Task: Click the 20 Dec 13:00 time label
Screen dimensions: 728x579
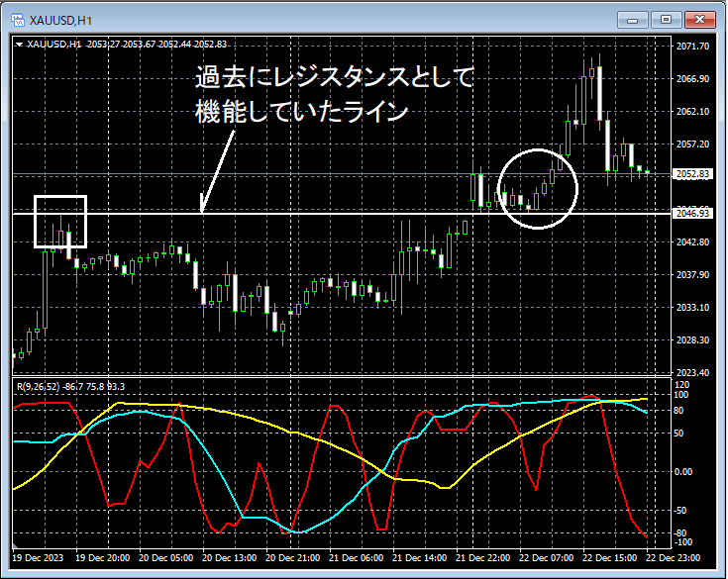Action: 230,557
